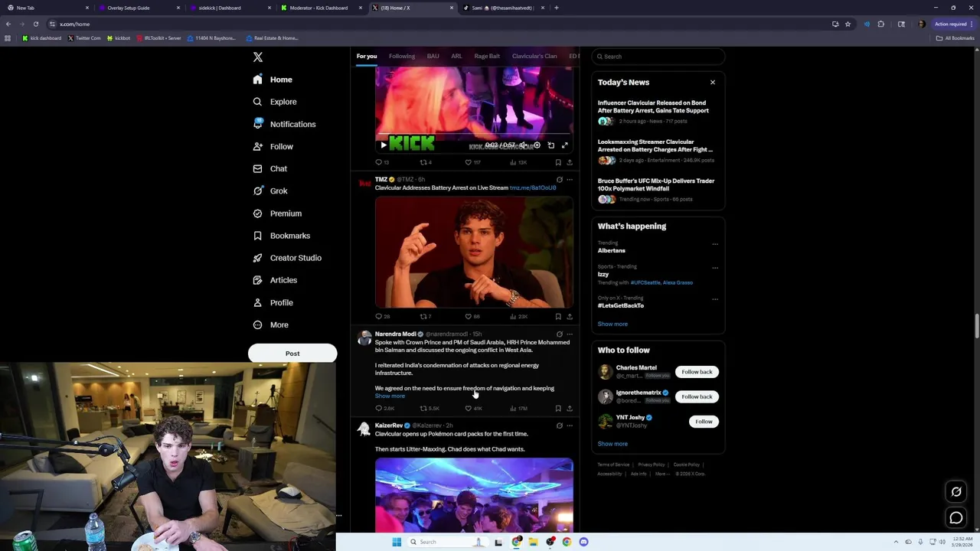
Task: Open the TMZ post video thumbnail
Action: [474, 252]
